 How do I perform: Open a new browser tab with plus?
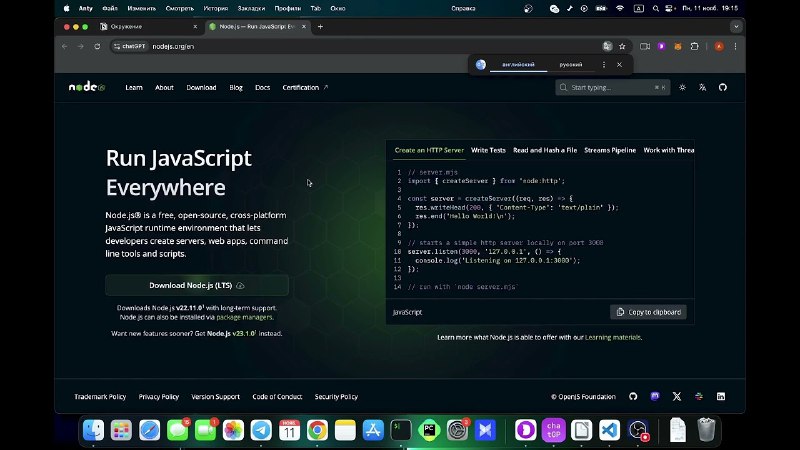(x=320, y=27)
